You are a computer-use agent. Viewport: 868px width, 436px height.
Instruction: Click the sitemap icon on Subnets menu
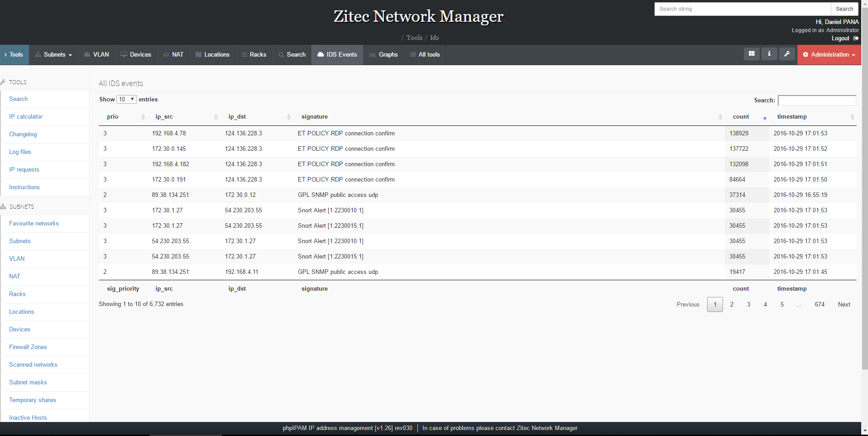38,55
